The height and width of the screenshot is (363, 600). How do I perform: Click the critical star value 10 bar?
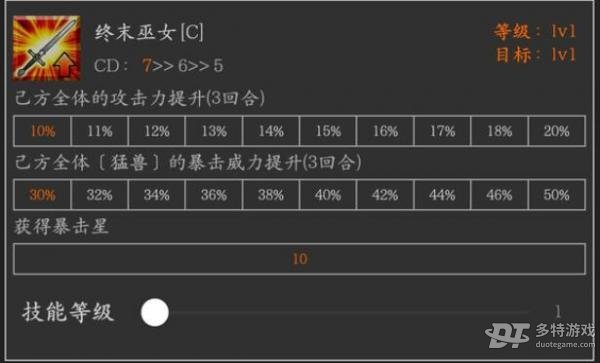pyautogui.click(x=300, y=259)
